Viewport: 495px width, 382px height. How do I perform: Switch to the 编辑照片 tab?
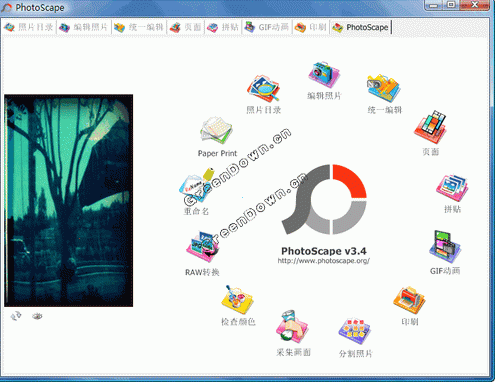84,27
